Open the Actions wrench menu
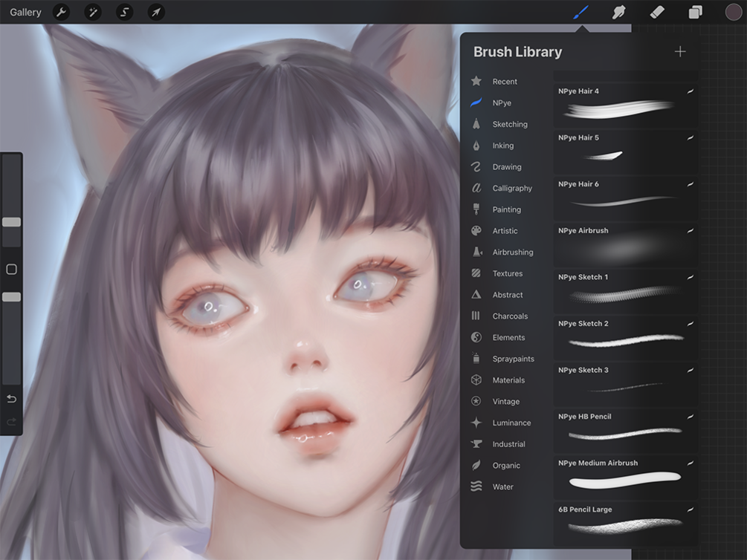 coord(61,12)
